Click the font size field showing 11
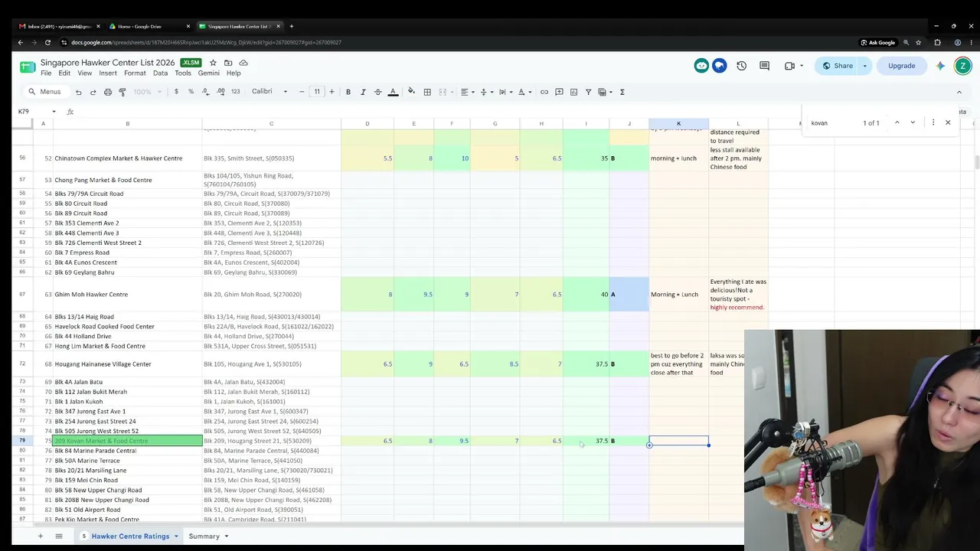This screenshot has width=980, height=551. point(317,92)
